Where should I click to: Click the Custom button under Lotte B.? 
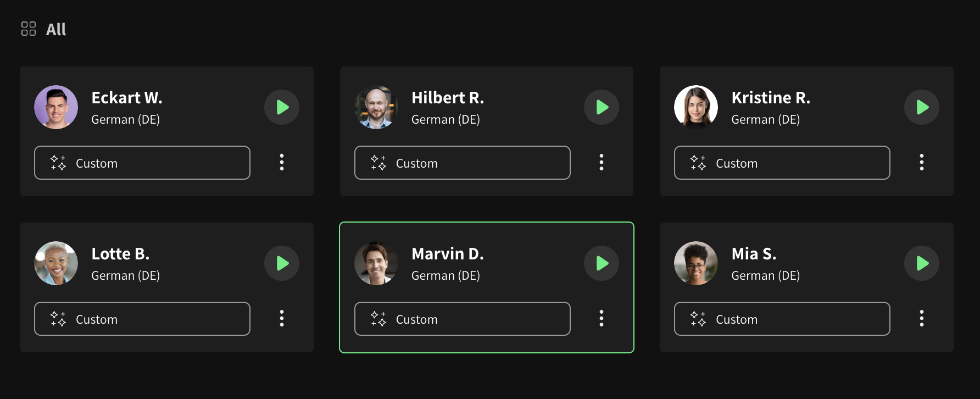[142, 319]
